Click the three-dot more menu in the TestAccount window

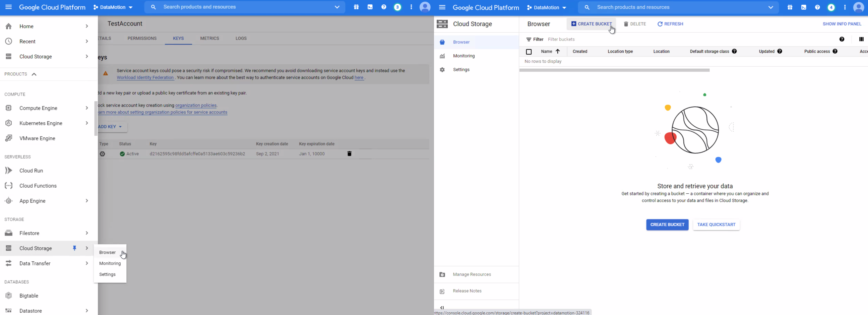tap(411, 7)
